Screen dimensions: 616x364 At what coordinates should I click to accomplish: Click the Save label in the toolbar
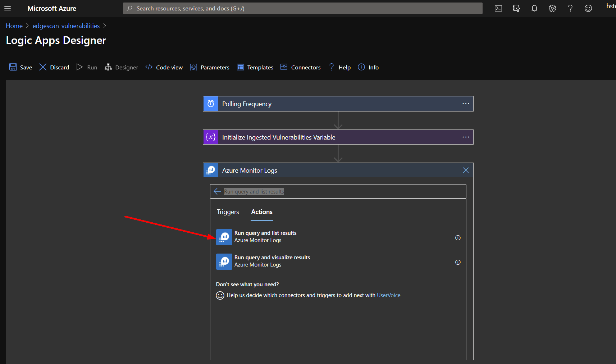26,67
